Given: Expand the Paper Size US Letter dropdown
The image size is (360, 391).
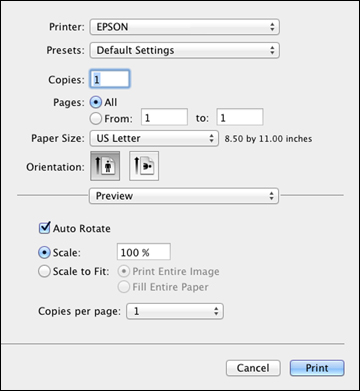Looking at the screenshot, I should (x=154, y=138).
